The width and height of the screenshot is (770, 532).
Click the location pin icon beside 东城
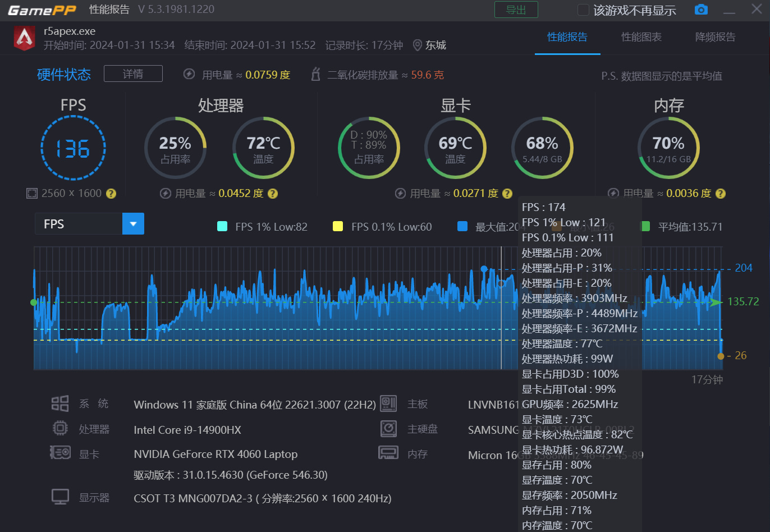417,45
